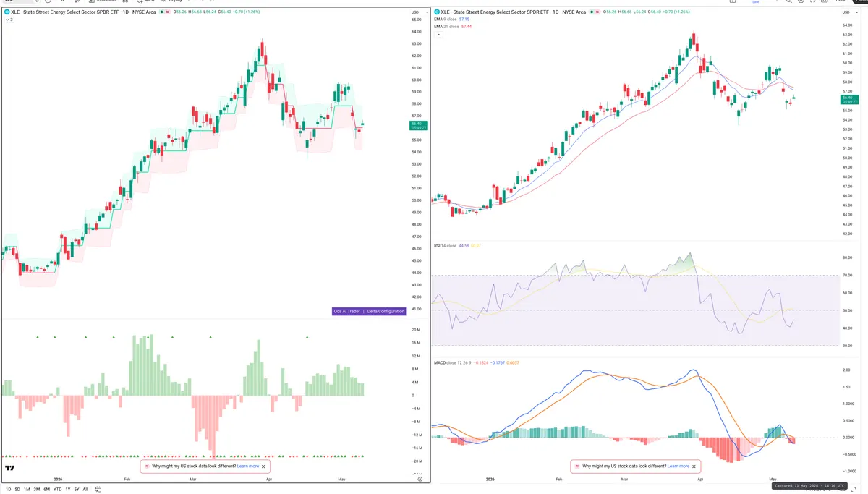Click the Apr label on left time axis

[x=269, y=479]
